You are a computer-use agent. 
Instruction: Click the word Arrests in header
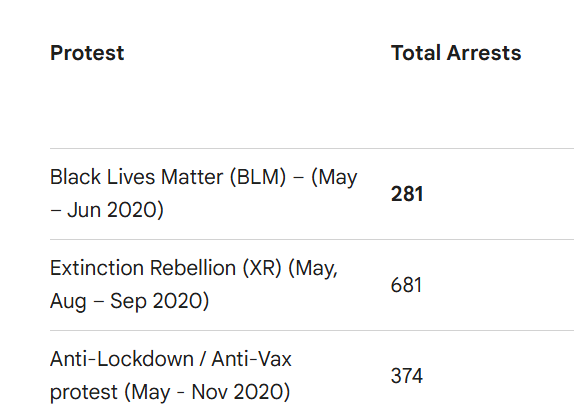(x=484, y=53)
